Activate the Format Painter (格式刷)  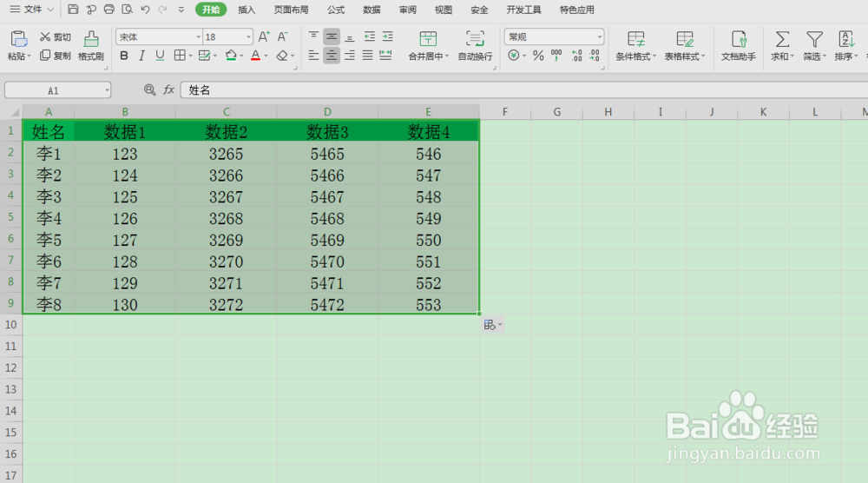coord(91,45)
